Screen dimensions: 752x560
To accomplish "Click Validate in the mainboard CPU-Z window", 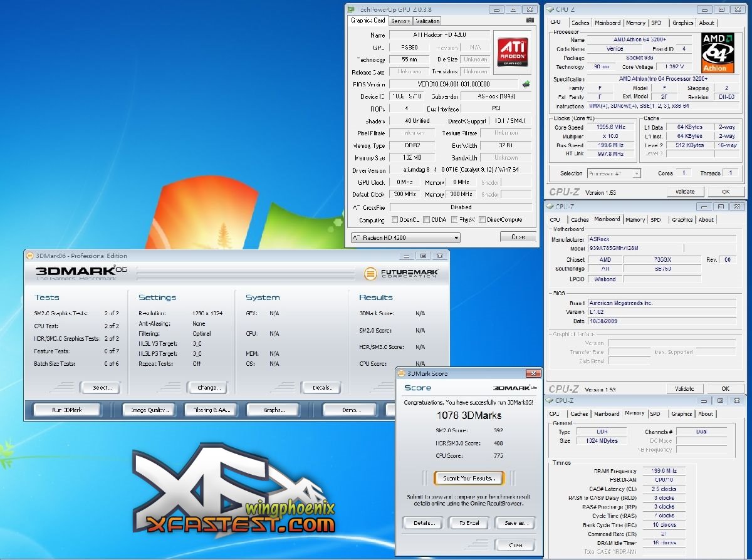I will tap(685, 389).
